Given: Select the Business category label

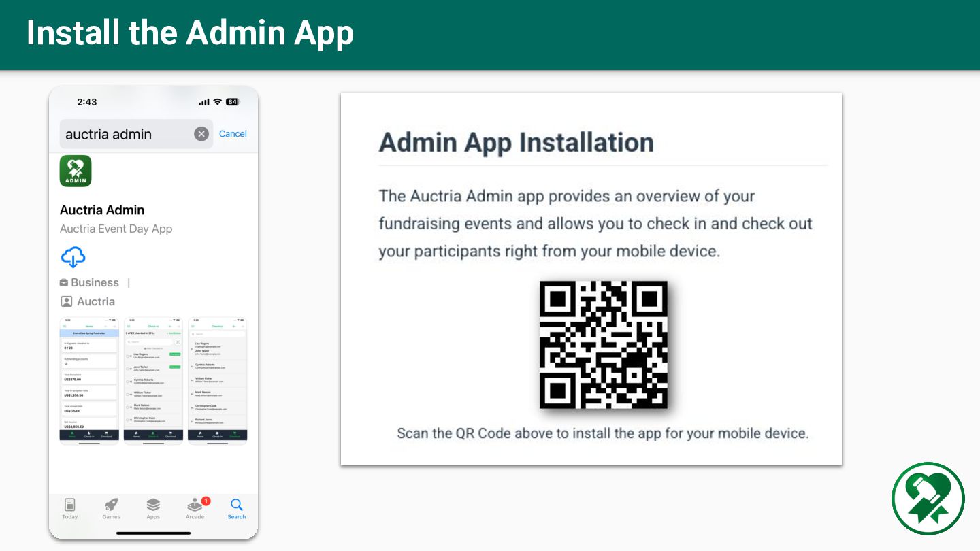Looking at the screenshot, I should (95, 282).
